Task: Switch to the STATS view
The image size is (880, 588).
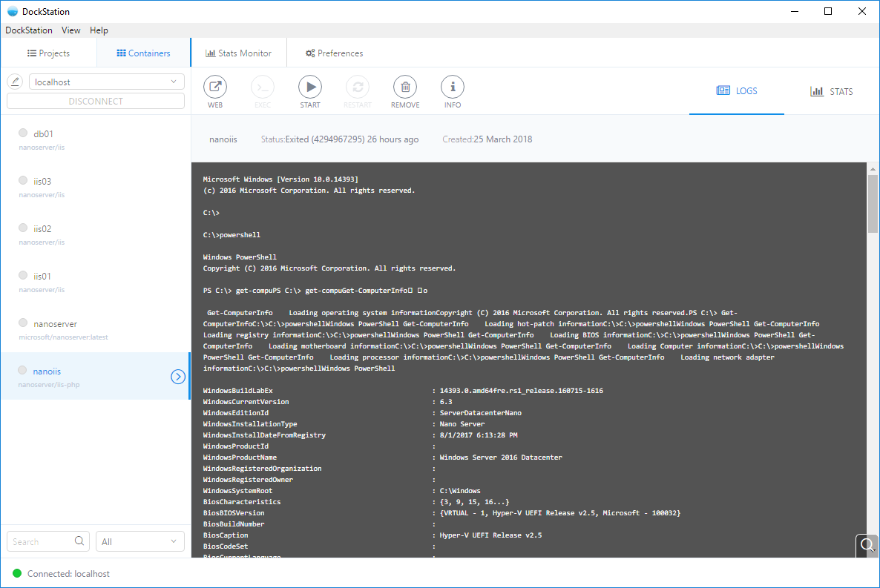Action: tap(831, 92)
